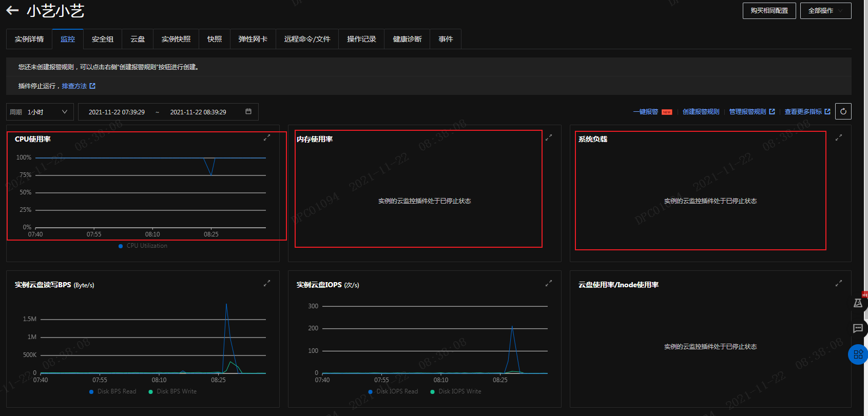Open the 弹性网卡 tab

253,39
